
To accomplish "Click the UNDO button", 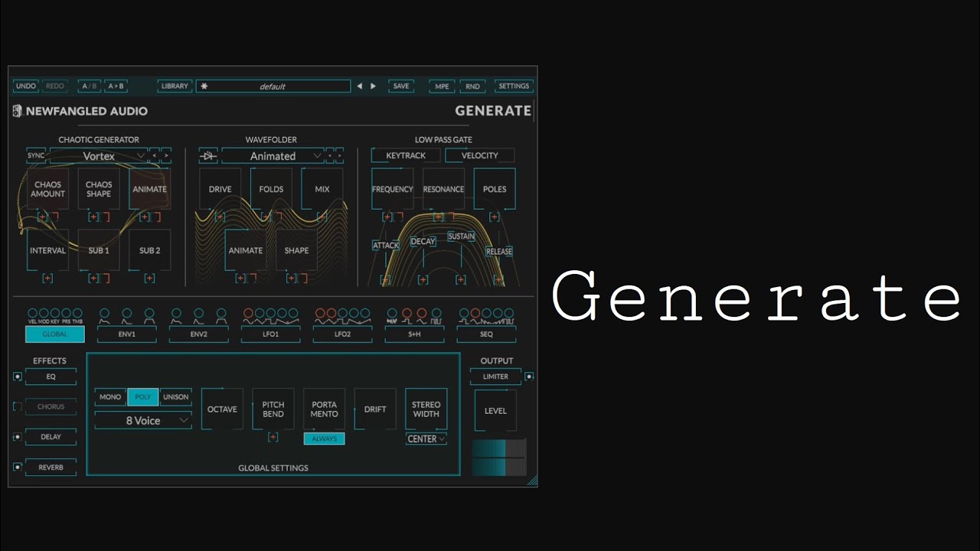I will 26,86.
